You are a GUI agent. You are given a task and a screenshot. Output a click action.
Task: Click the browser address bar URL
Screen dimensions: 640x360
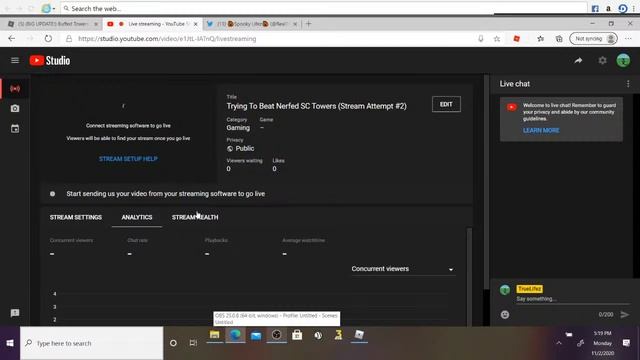tap(167, 39)
